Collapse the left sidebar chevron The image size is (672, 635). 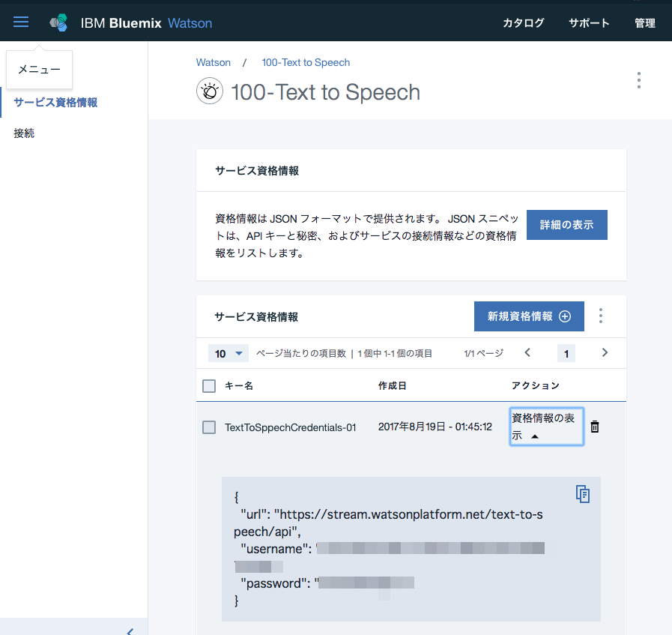coord(130,631)
